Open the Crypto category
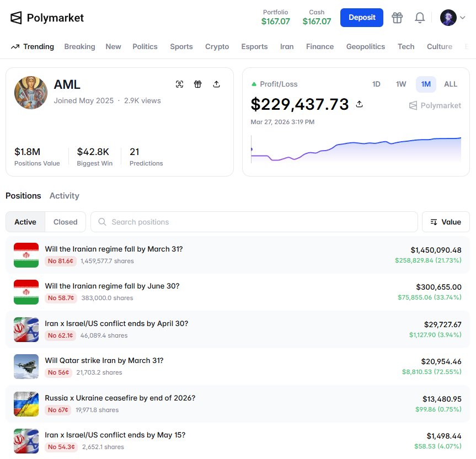476x459 pixels. (x=217, y=46)
